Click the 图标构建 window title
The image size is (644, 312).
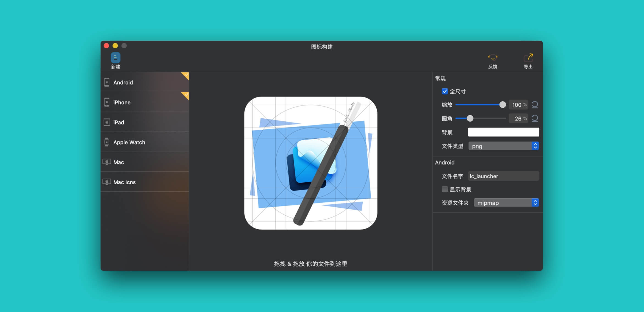tap(322, 47)
